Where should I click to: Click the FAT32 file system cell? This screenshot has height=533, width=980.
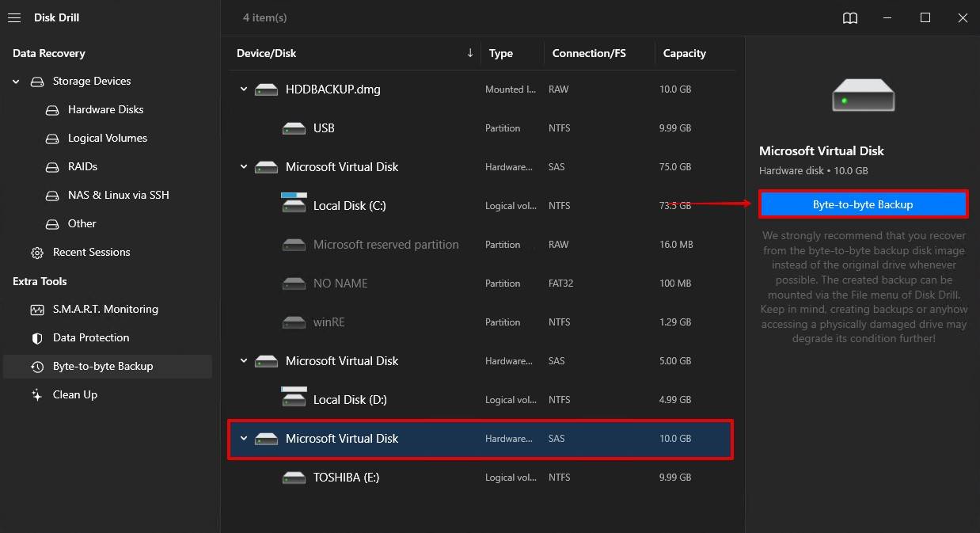point(560,284)
